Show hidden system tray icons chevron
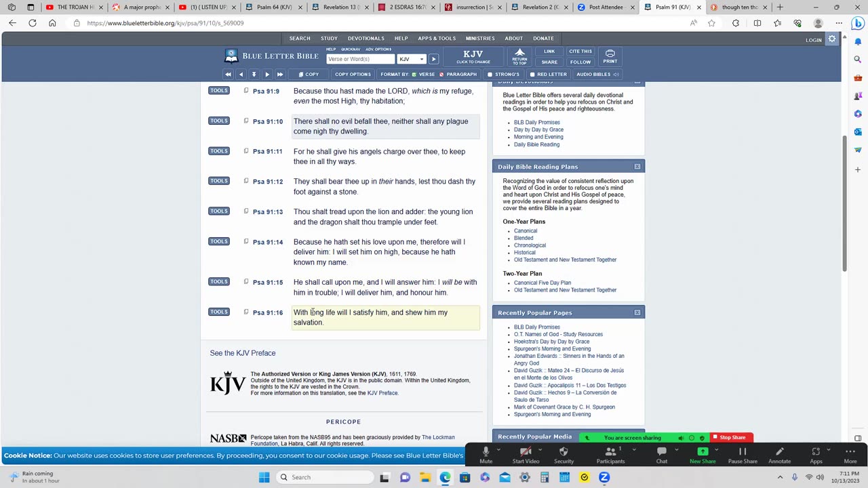 pyautogui.click(x=781, y=477)
